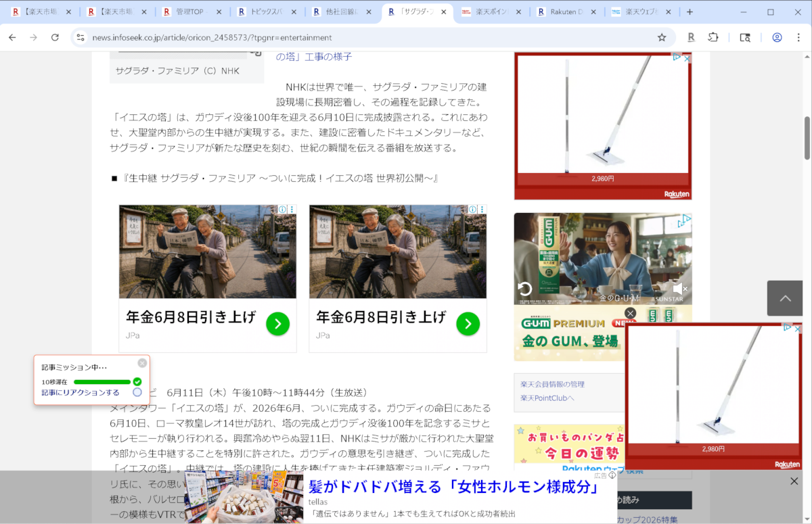Open the Rakuten extension icon in toolbar

pyautogui.click(x=691, y=37)
